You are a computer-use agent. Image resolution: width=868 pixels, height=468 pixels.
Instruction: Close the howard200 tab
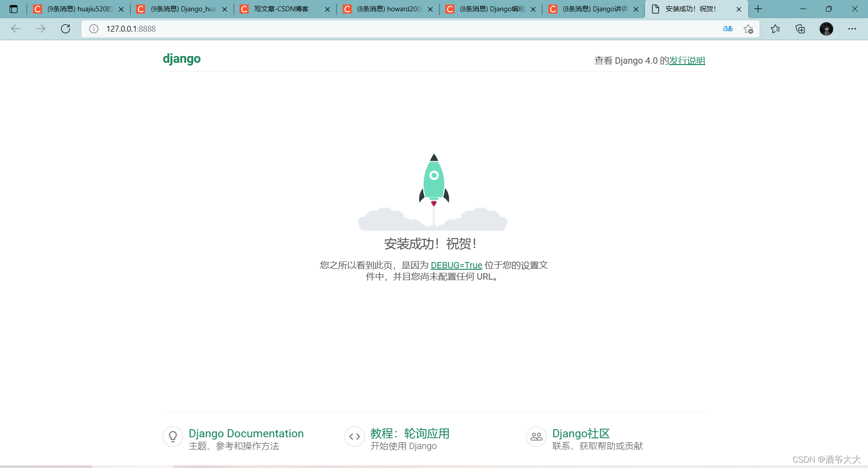pyautogui.click(x=430, y=9)
